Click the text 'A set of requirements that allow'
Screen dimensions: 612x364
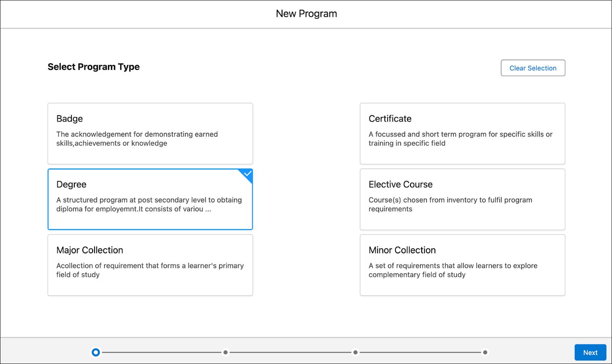click(x=453, y=270)
